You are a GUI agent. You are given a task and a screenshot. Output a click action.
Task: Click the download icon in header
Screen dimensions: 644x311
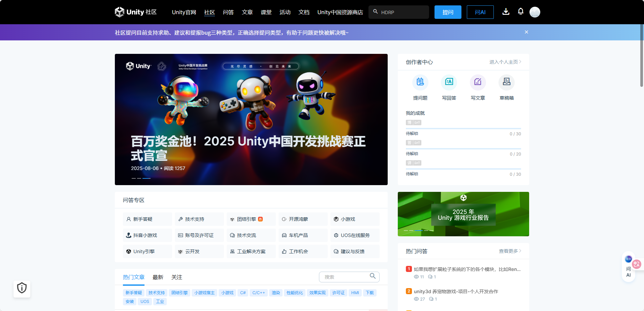tap(506, 12)
